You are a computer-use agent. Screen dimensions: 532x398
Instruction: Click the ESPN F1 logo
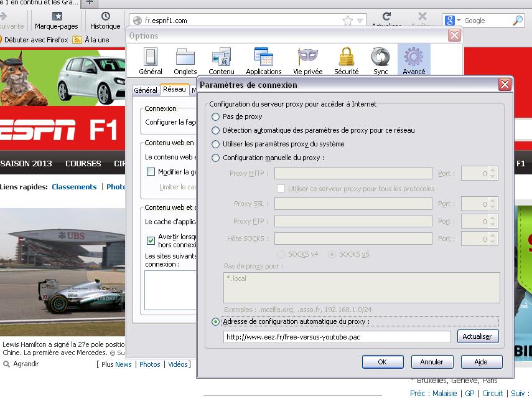point(58,130)
